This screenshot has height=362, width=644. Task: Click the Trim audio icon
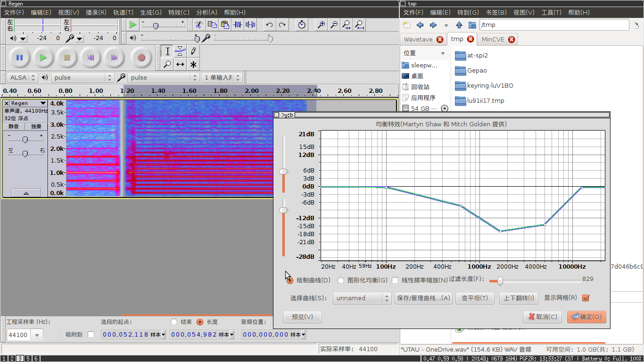(x=238, y=25)
